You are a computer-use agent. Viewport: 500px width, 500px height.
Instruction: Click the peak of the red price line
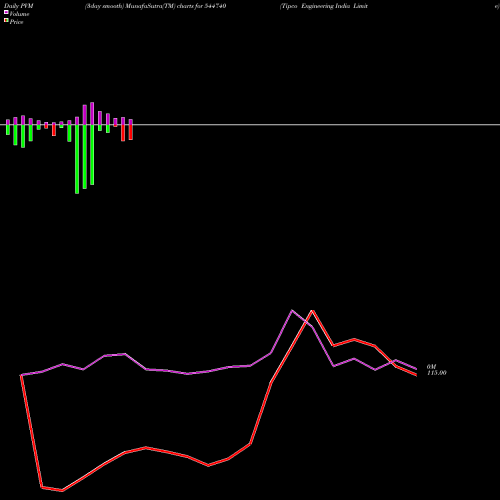pos(312,311)
